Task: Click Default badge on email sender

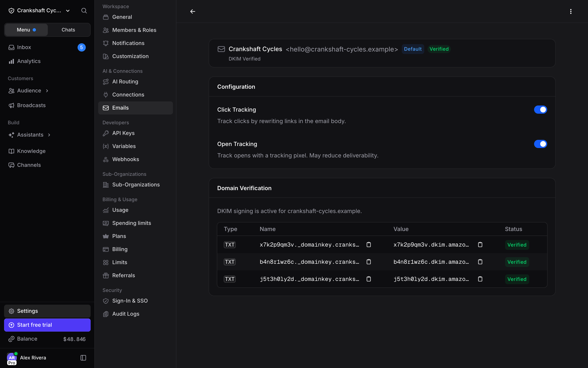Action: point(413,49)
